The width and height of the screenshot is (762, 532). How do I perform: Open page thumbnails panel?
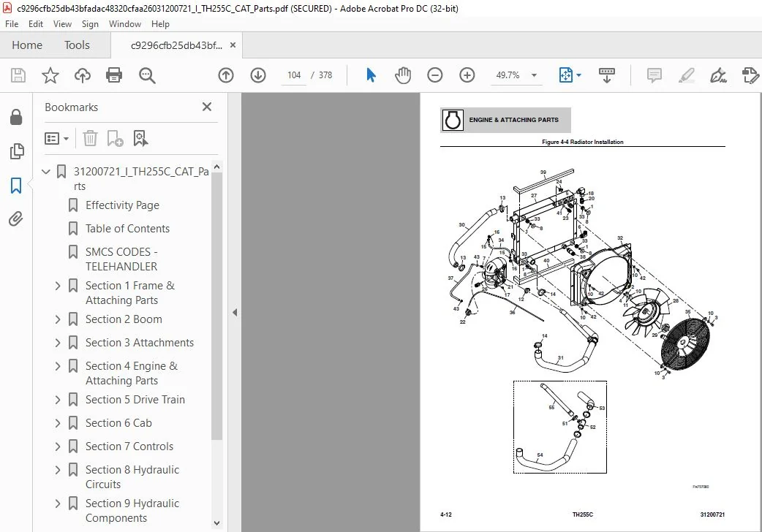17,151
